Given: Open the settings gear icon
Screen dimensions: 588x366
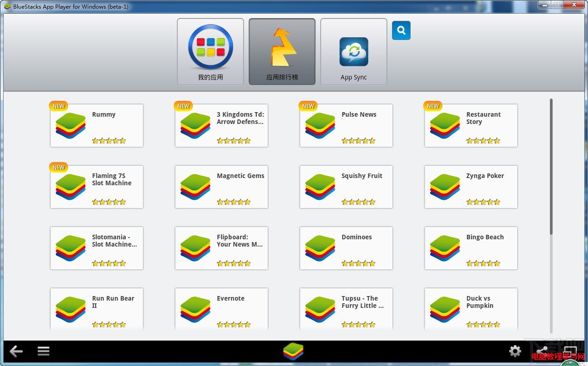Looking at the screenshot, I should tap(515, 351).
